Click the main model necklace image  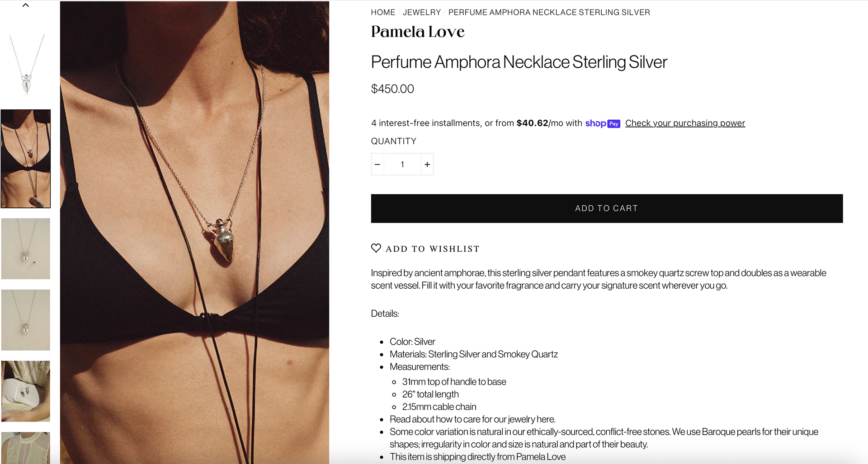coord(194,232)
